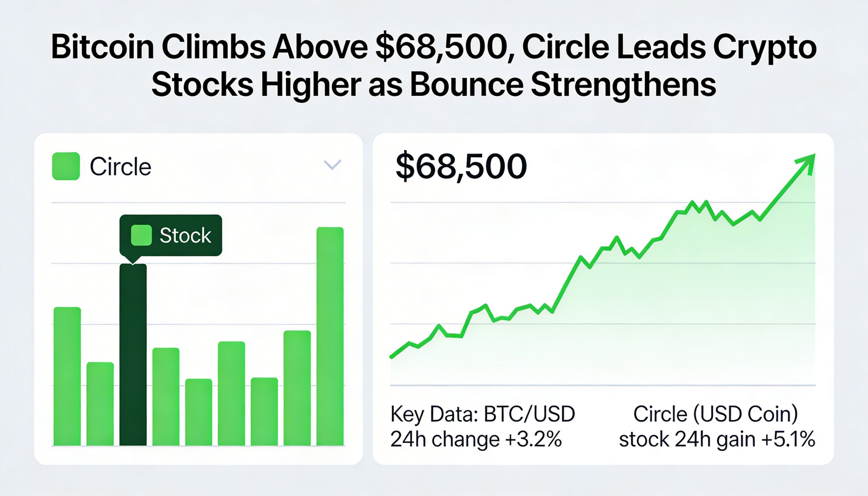This screenshot has width=868, height=496.
Task: Click the Stock tooltip label
Action: point(185,235)
